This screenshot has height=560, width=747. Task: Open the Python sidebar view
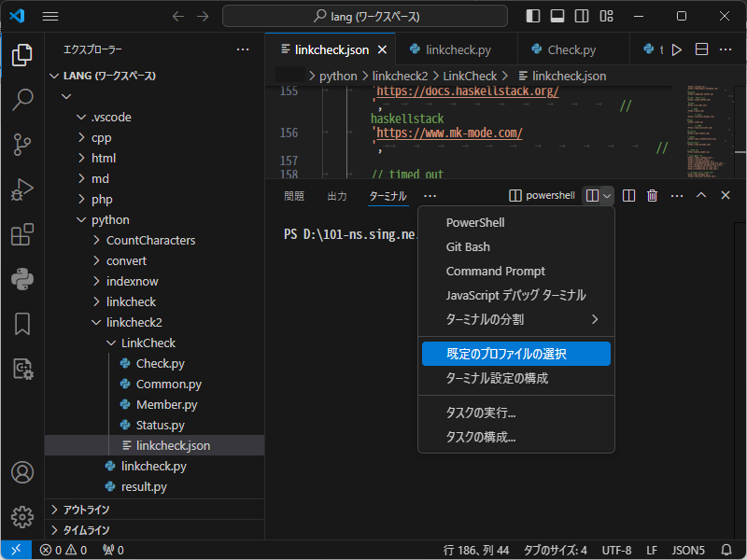click(x=22, y=279)
